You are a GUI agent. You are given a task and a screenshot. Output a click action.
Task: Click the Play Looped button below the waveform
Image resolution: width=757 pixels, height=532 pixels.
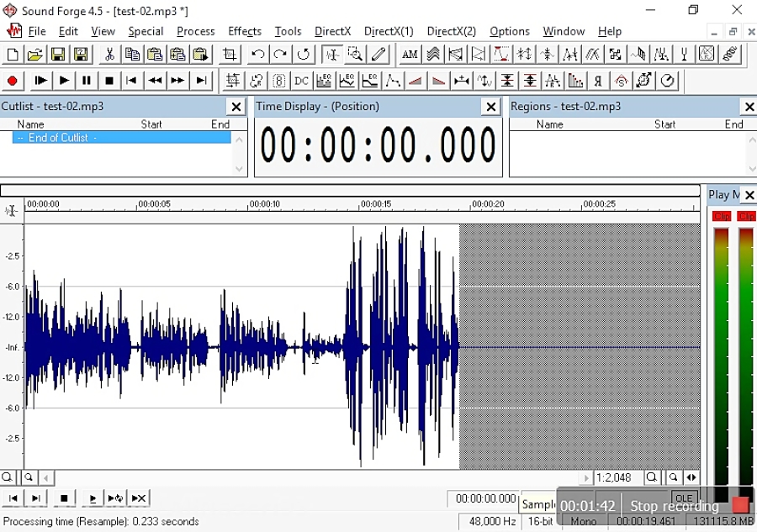point(115,498)
